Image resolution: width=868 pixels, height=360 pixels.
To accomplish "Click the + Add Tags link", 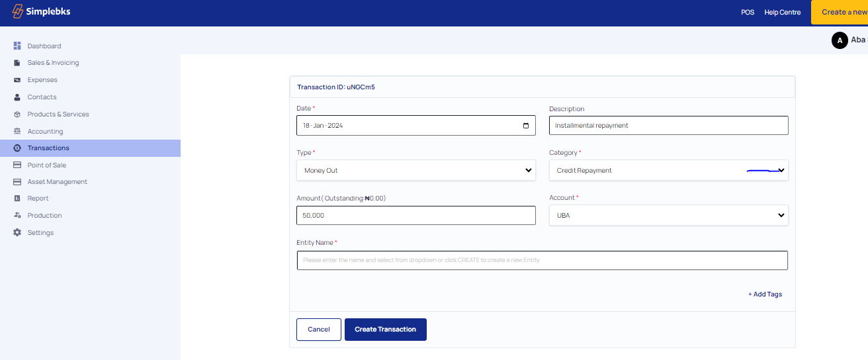I will (x=765, y=294).
